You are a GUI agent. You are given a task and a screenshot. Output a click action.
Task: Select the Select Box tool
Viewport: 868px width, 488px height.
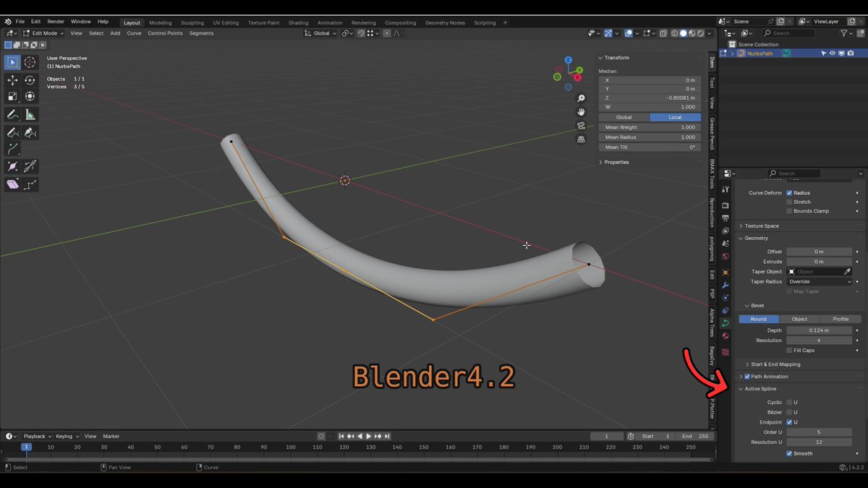pos(12,62)
